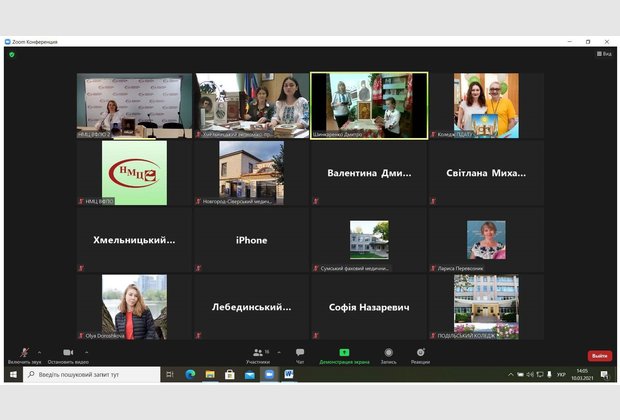Click the green encryption shield icon
This screenshot has height=420, width=620.
click(12, 54)
